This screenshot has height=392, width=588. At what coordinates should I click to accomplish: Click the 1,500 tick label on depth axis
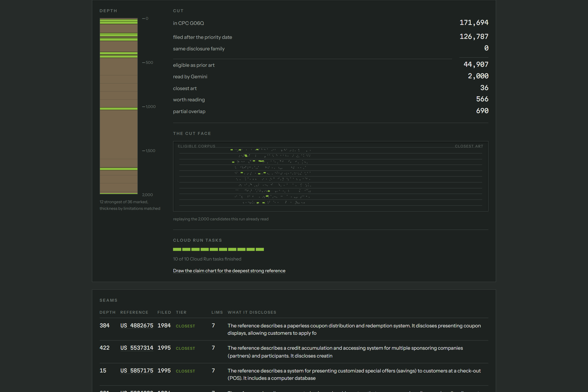pyautogui.click(x=150, y=151)
